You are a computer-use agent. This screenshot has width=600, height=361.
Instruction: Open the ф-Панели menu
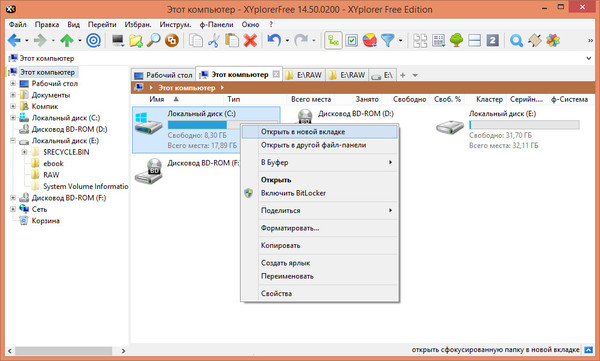[216, 25]
